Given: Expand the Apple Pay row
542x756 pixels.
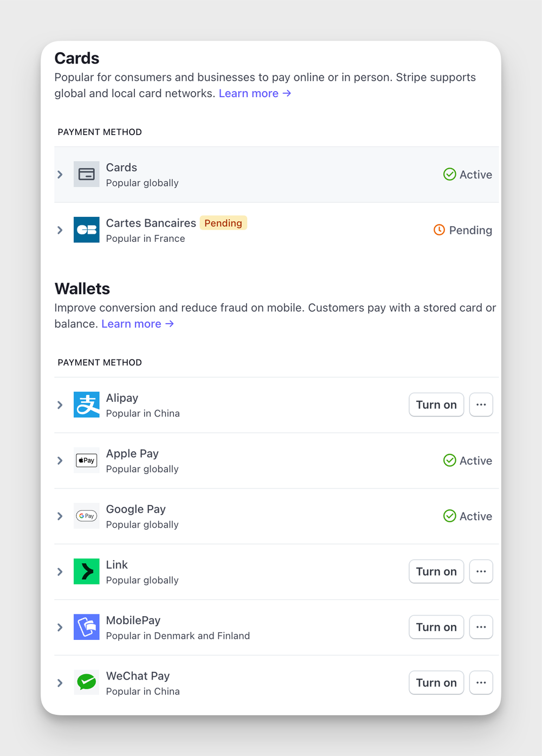Looking at the screenshot, I should pyautogui.click(x=60, y=460).
